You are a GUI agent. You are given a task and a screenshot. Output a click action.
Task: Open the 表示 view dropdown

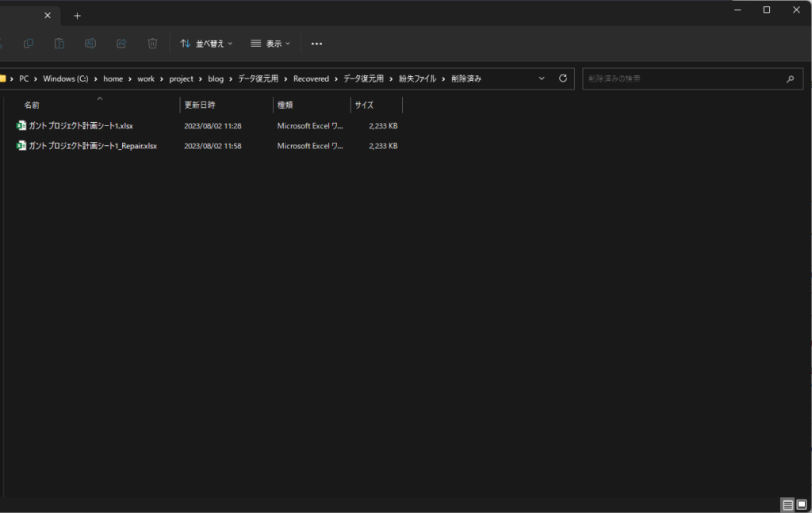(270, 44)
